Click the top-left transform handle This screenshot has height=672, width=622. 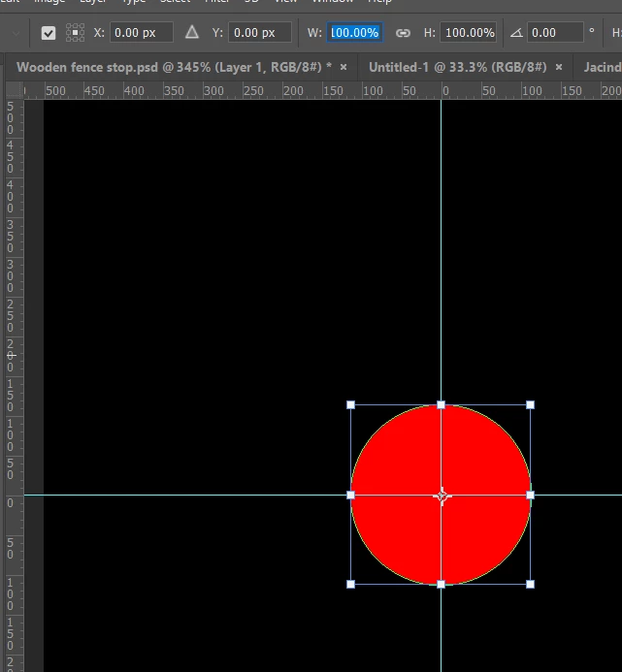click(x=350, y=405)
